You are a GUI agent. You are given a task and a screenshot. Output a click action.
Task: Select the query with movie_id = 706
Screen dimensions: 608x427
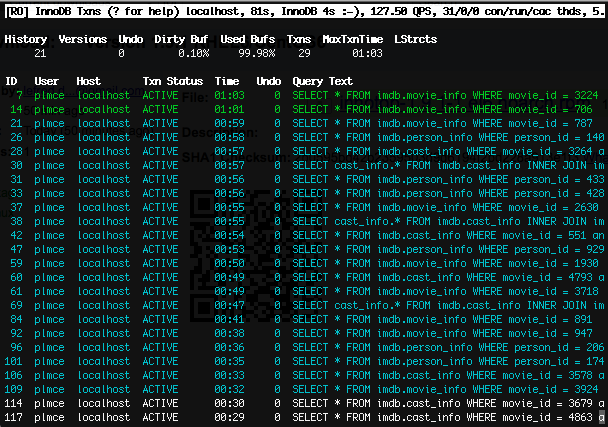coord(444,109)
